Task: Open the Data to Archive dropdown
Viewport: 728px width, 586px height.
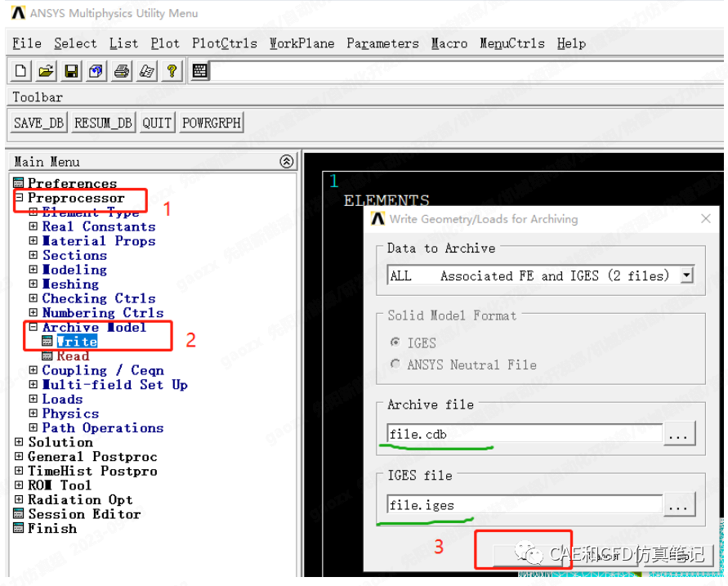Action: pos(687,275)
